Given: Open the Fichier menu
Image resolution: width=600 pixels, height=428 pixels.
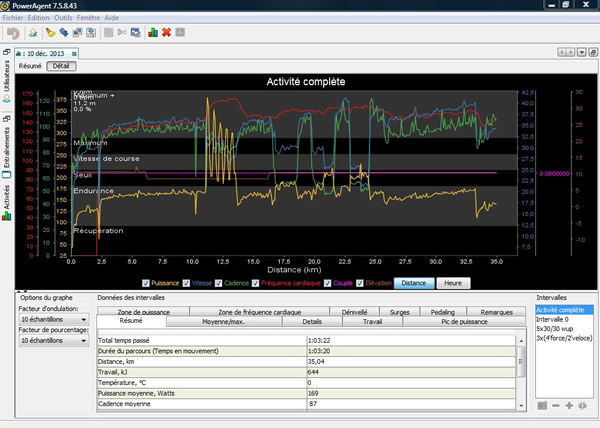Looking at the screenshot, I should coord(13,18).
